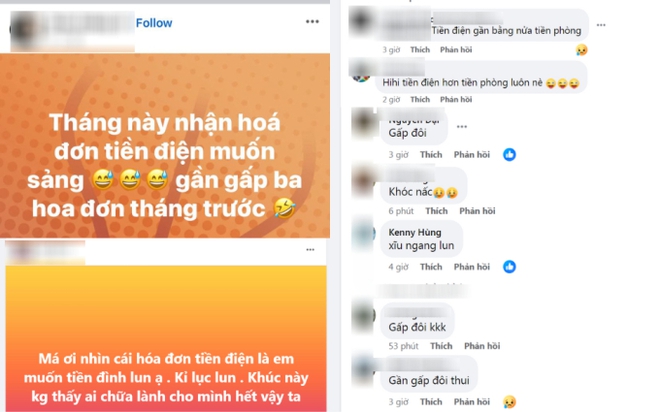Viewport: 660px width, 412px height.
Task: Click the '6 phút' timestamp under 'Khóc nấc'
Action: point(401,211)
